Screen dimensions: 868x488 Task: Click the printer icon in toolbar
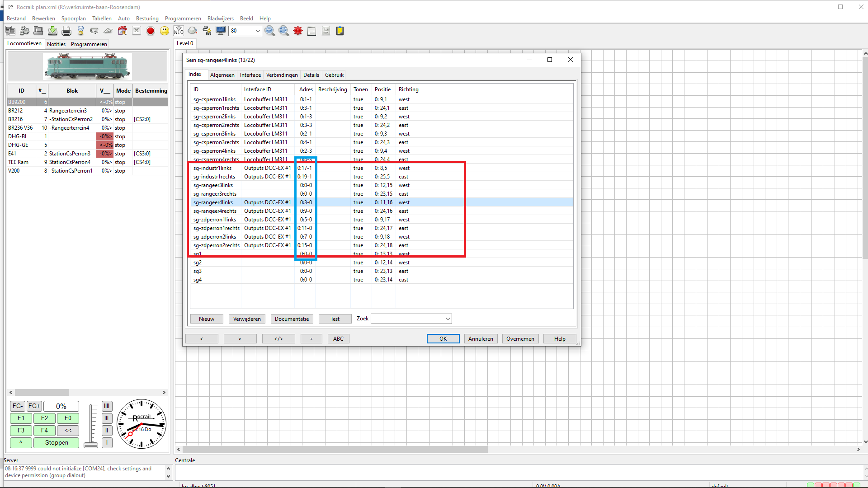66,31
